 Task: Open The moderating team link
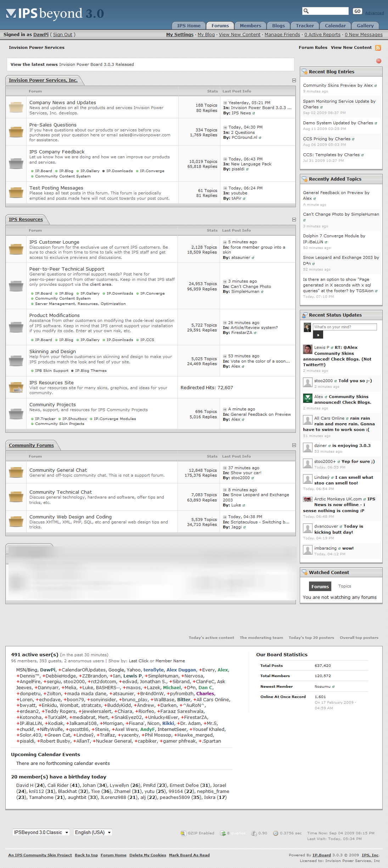(x=261, y=637)
